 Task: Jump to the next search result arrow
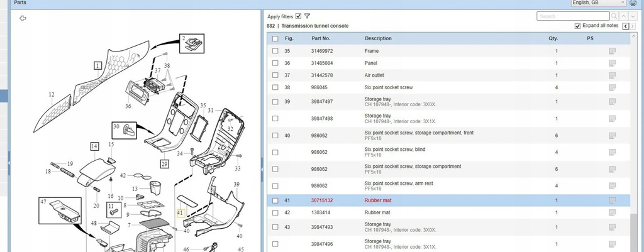[633, 16]
